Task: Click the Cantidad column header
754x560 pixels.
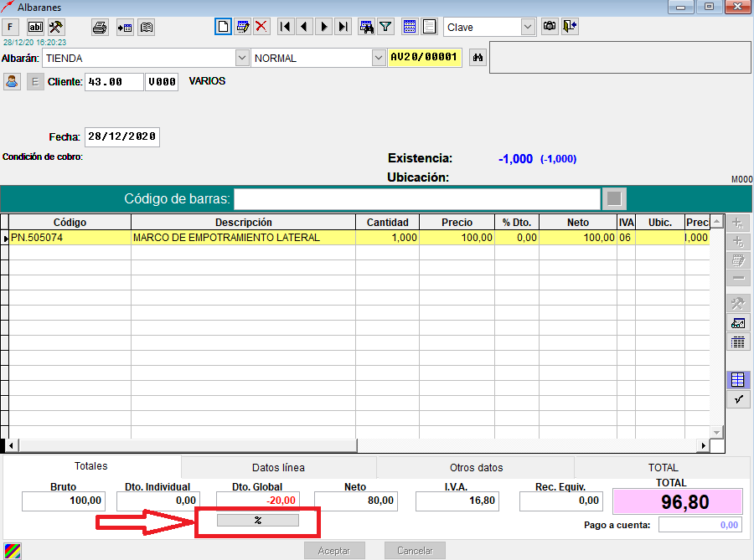Action: coord(388,223)
